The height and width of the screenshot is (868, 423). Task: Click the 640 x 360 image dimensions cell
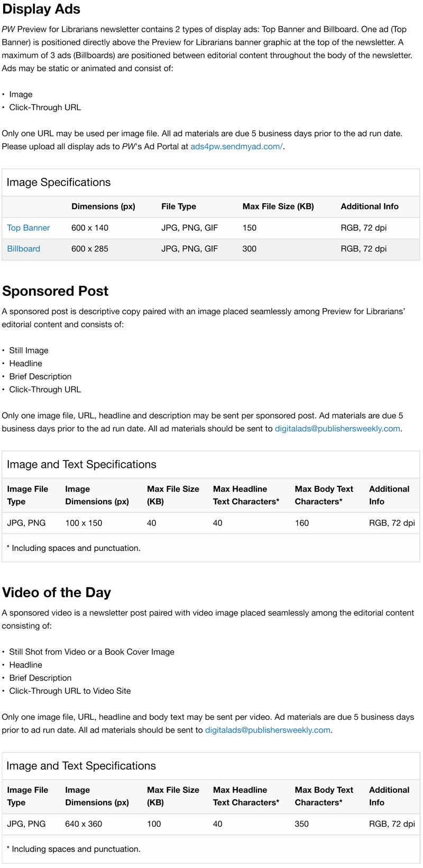(84, 824)
